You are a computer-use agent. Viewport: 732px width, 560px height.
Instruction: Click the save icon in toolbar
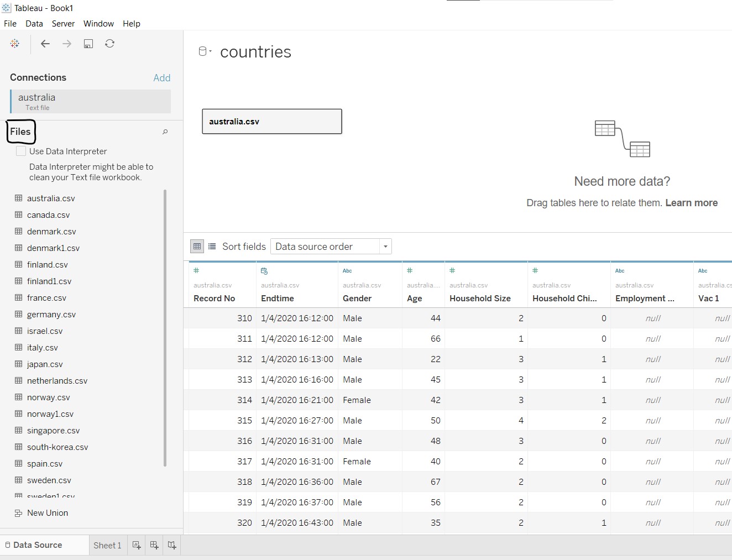click(88, 44)
